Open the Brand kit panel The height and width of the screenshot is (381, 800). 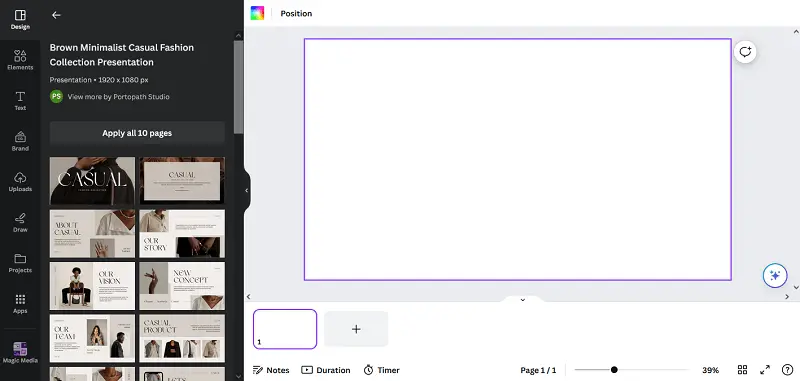coord(20,141)
